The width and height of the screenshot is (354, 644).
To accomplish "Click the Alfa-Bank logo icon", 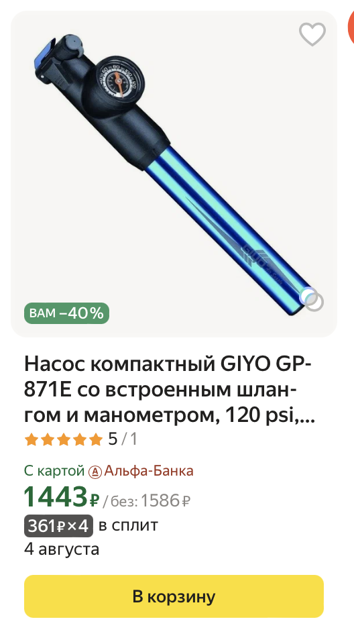I will coord(95,472).
